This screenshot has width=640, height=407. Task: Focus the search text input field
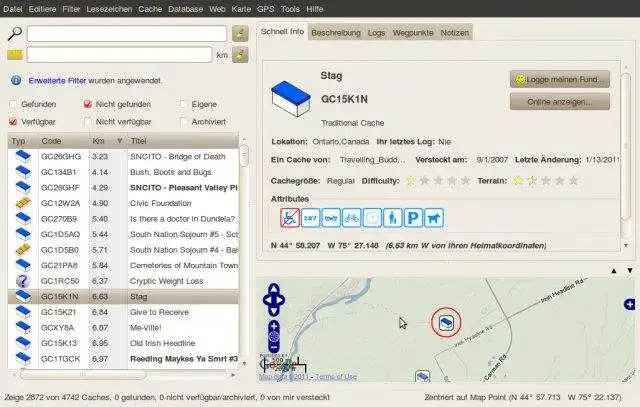click(127, 33)
